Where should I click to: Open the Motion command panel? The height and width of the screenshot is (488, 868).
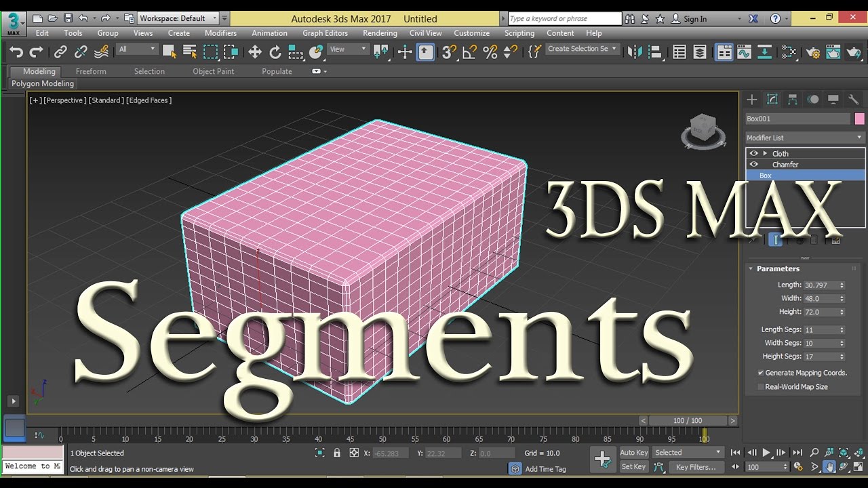pos(812,100)
